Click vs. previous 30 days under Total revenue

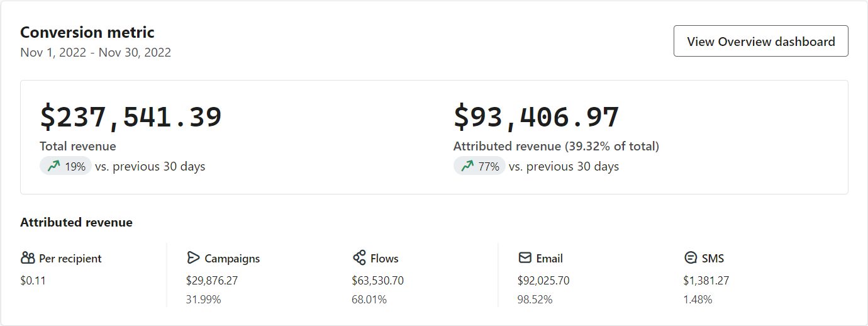[150, 166]
